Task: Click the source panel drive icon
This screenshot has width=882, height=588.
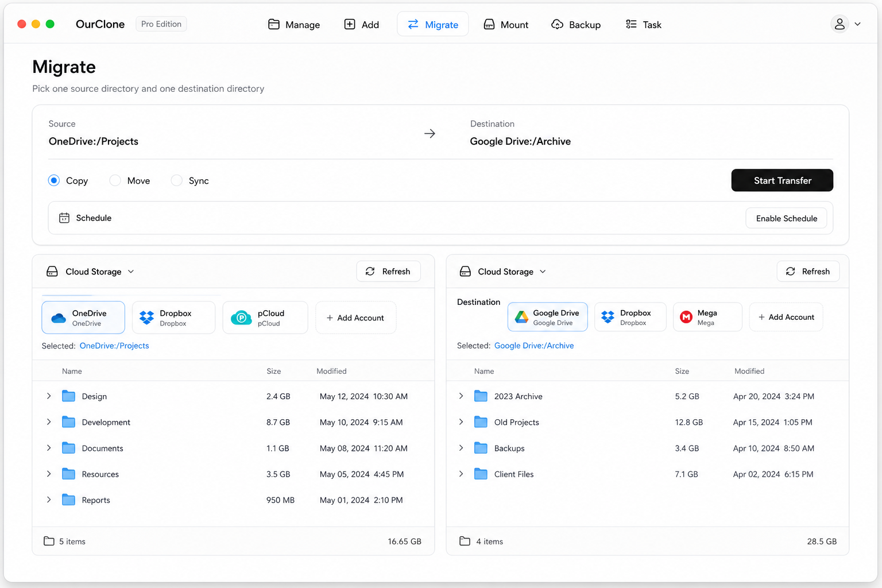Action: tap(52, 272)
